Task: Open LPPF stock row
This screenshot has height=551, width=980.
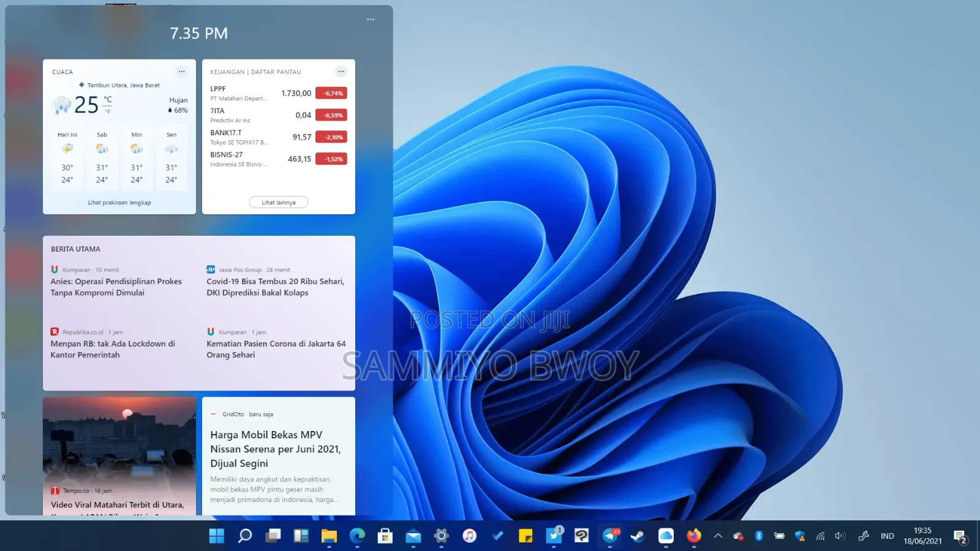Action: point(279,93)
